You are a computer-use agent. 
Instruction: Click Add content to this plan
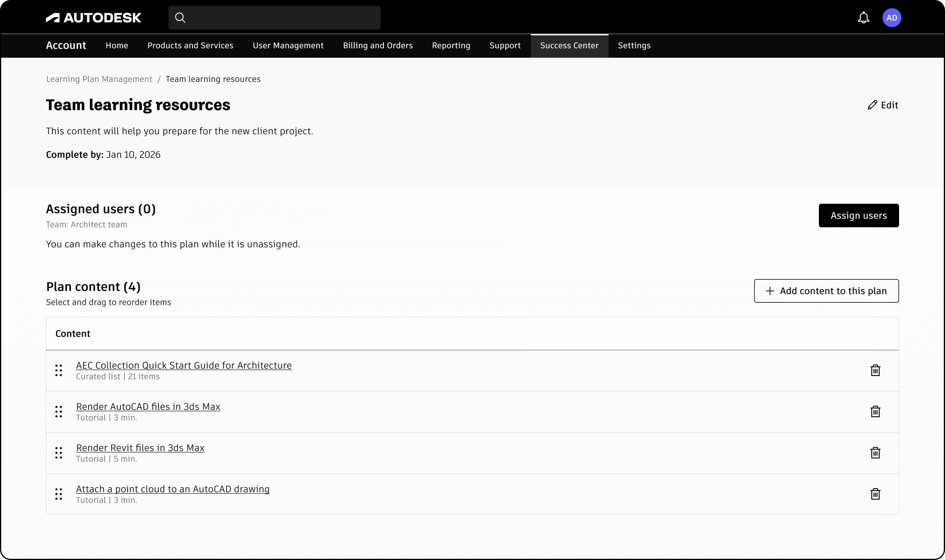coord(826,291)
